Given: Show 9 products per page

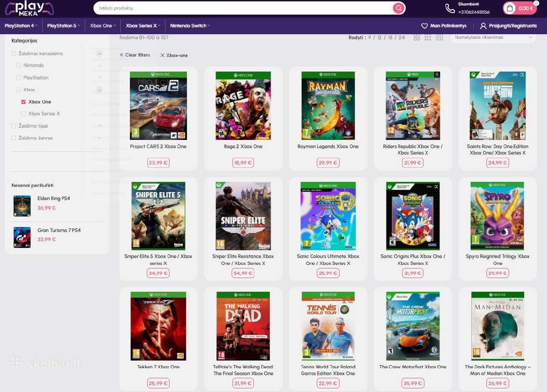Looking at the screenshot, I should point(370,37).
